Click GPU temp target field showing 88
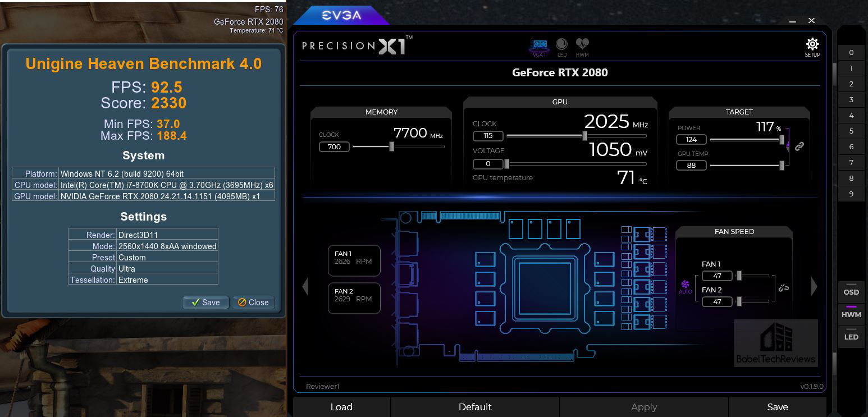Image resolution: width=868 pixels, height=417 pixels. [691, 166]
